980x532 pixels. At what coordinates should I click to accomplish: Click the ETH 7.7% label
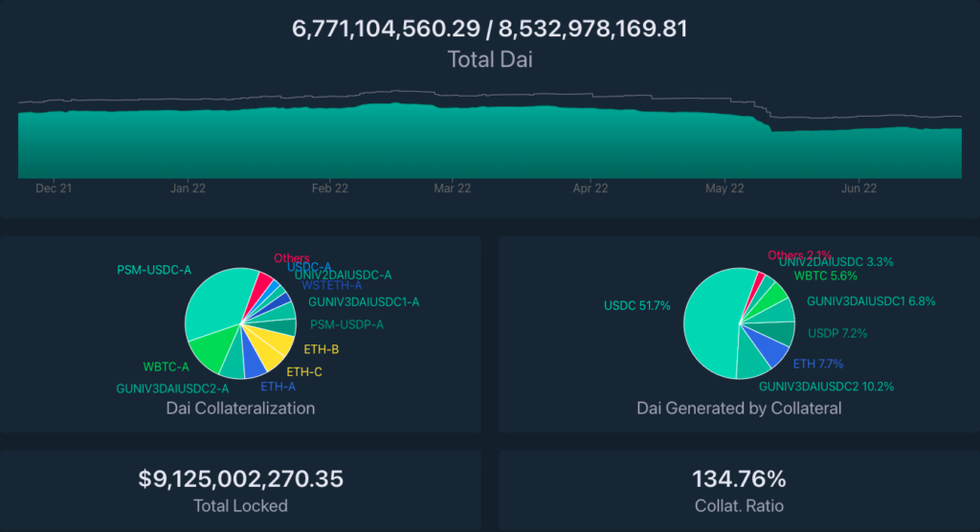(x=817, y=364)
